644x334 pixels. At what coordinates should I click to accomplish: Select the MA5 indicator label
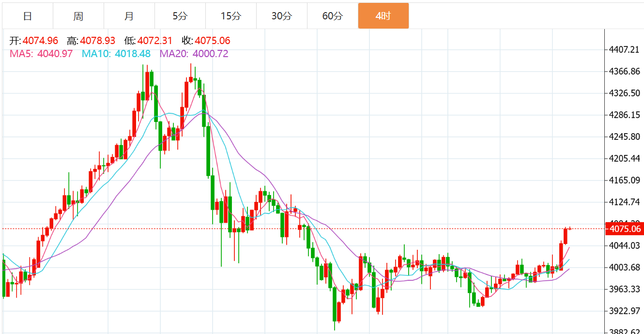[41, 54]
